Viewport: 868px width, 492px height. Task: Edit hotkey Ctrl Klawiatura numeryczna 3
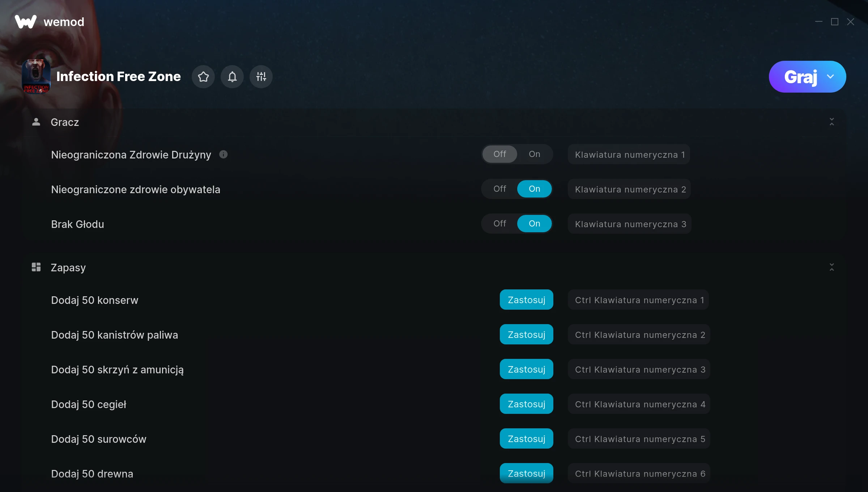click(x=639, y=369)
